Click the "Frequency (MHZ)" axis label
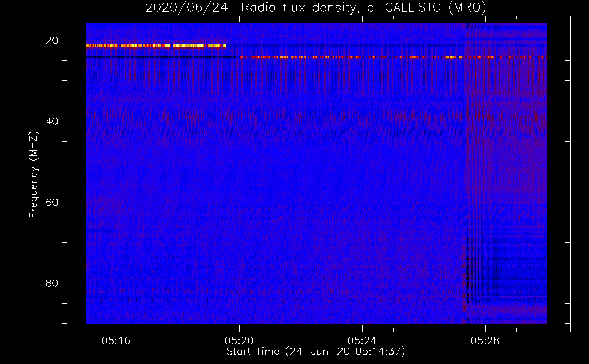Viewport: 589px width, 364px height. [33, 174]
